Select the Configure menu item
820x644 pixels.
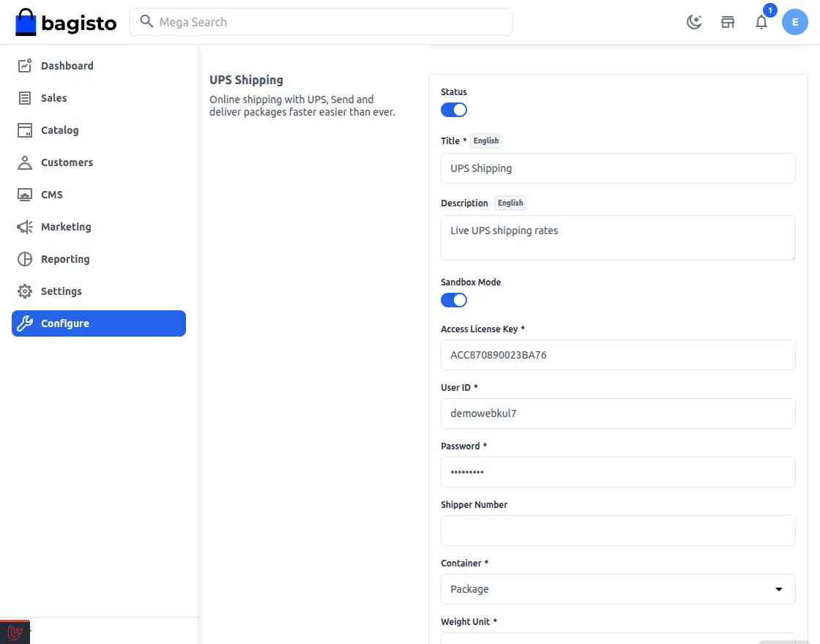[x=98, y=323]
